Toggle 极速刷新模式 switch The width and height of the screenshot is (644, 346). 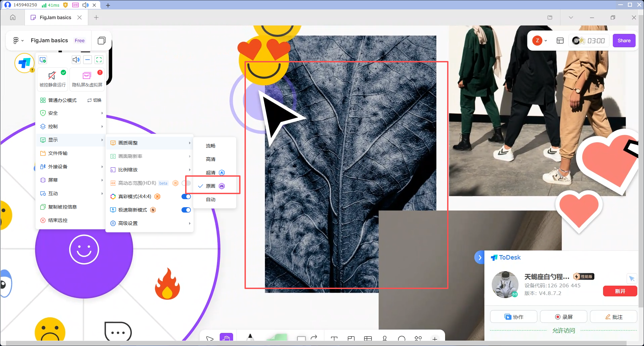click(x=186, y=210)
